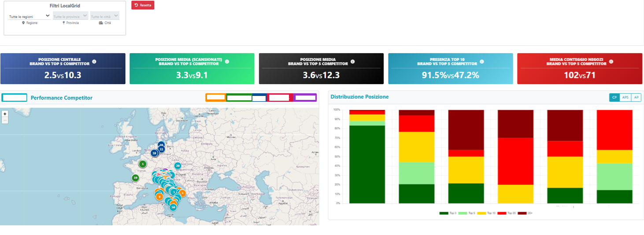Toggle the orange-bordered competitor filter box
Image resolution: width=644 pixels, height=235 pixels.
pyautogui.click(x=216, y=98)
